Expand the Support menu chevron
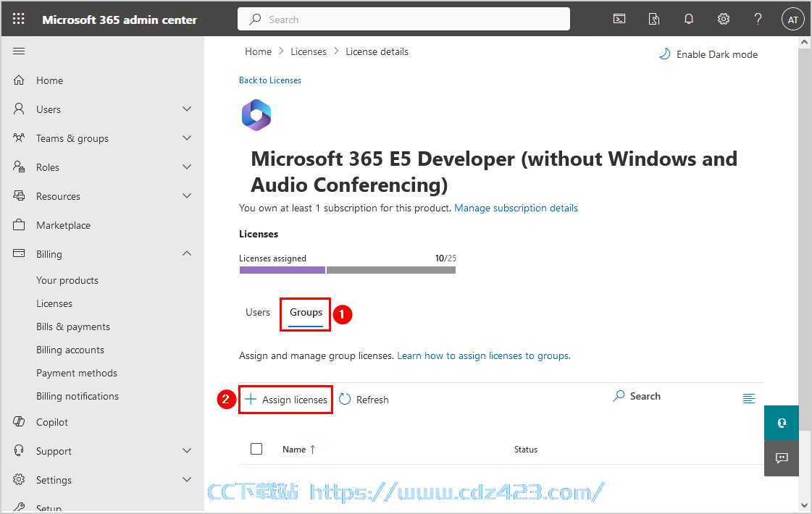Viewport: 812px width, 514px height. click(x=187, y=450)
